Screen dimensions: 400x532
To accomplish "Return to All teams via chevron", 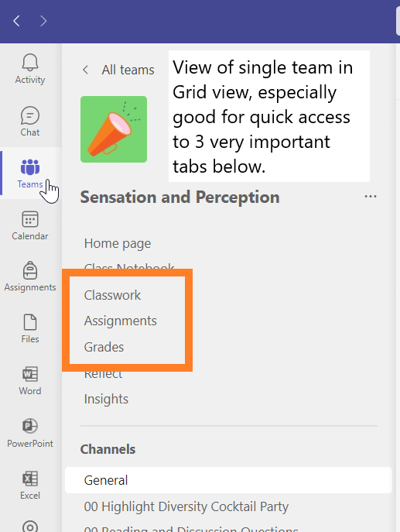I will click(x=85, y=70).
